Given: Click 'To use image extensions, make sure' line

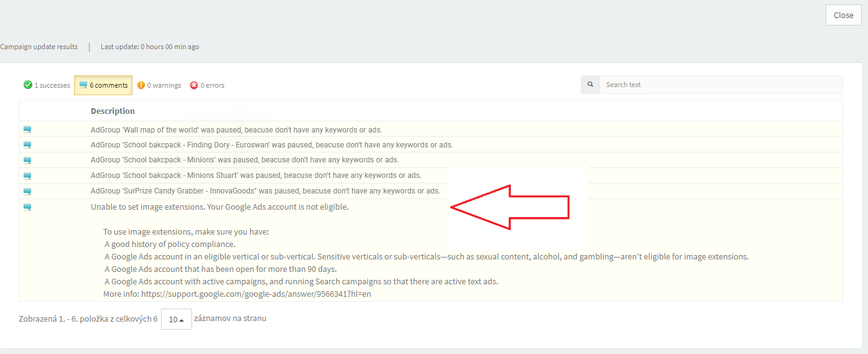Looking at the screenshot, I should click(186, 231).
